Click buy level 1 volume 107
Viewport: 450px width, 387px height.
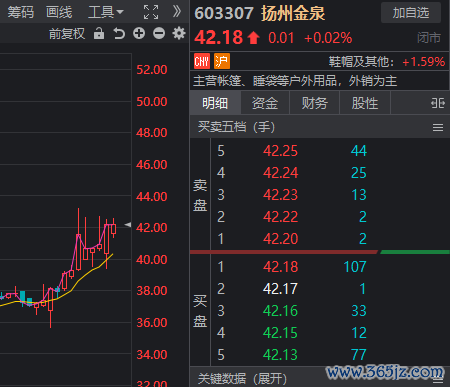[355, 267]
